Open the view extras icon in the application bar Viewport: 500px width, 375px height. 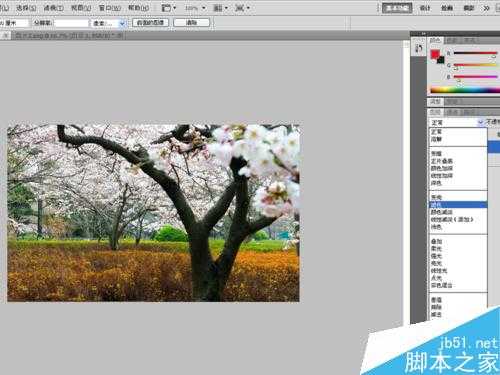point(168,8)
